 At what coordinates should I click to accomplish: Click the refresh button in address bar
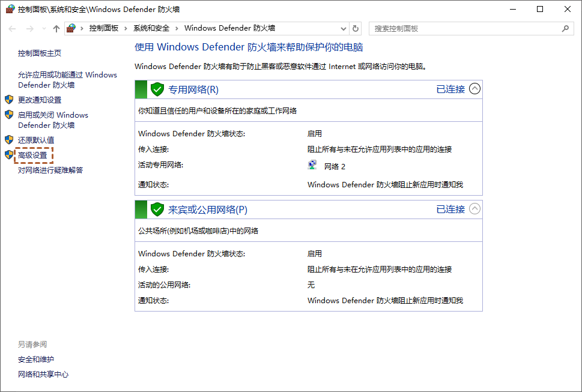[356, 29]
